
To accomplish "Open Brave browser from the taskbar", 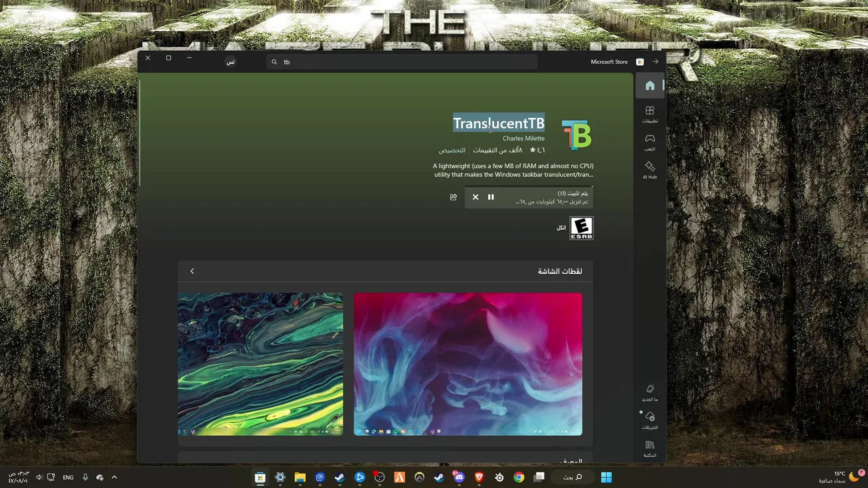I will (x=479, y=477).
